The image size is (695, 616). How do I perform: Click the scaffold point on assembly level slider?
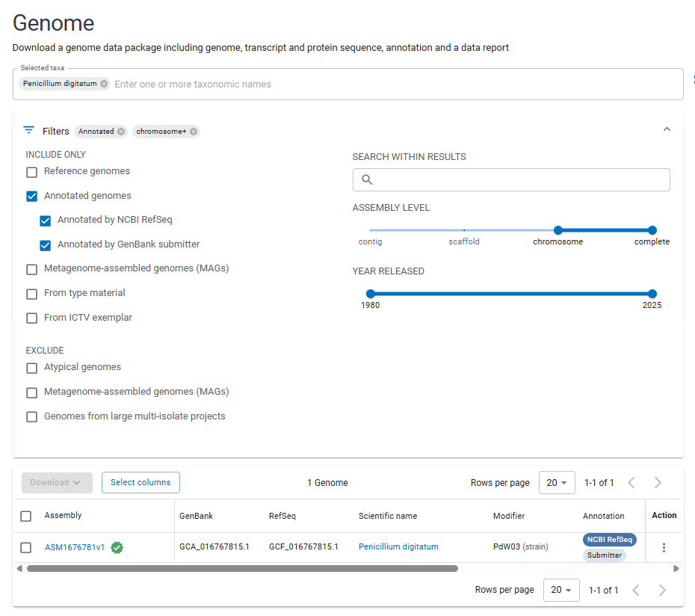coord(464,230)
